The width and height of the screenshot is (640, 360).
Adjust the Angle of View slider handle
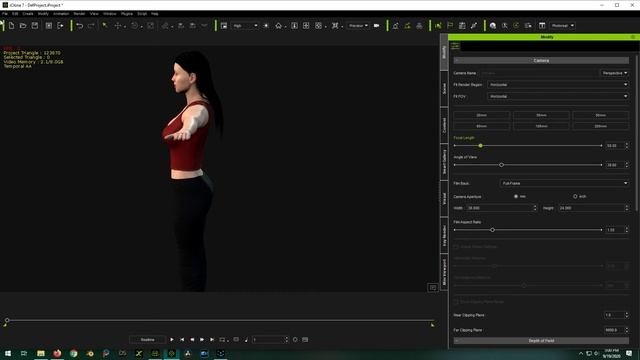point(501,165)
